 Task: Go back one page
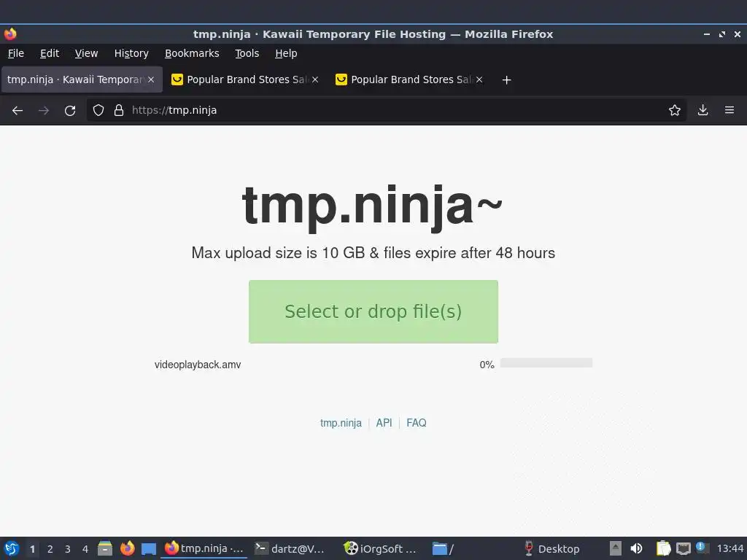18,111
